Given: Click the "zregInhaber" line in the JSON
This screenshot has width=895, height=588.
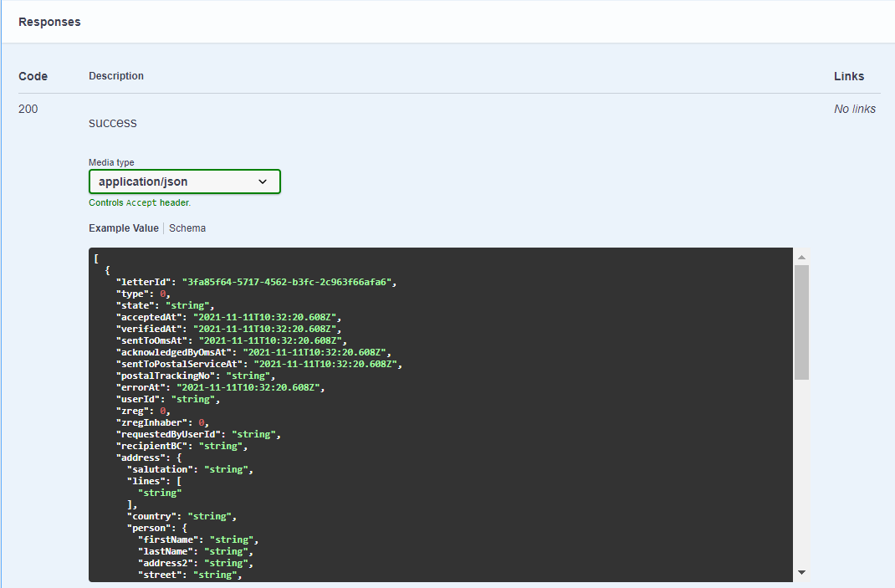Looking at the screenshot, I should (x=162, y=422).
